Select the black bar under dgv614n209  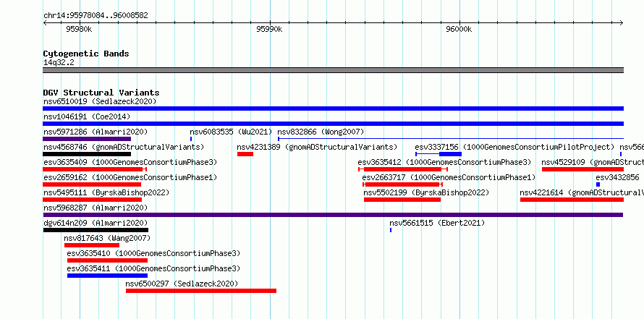tap(96, 230)
